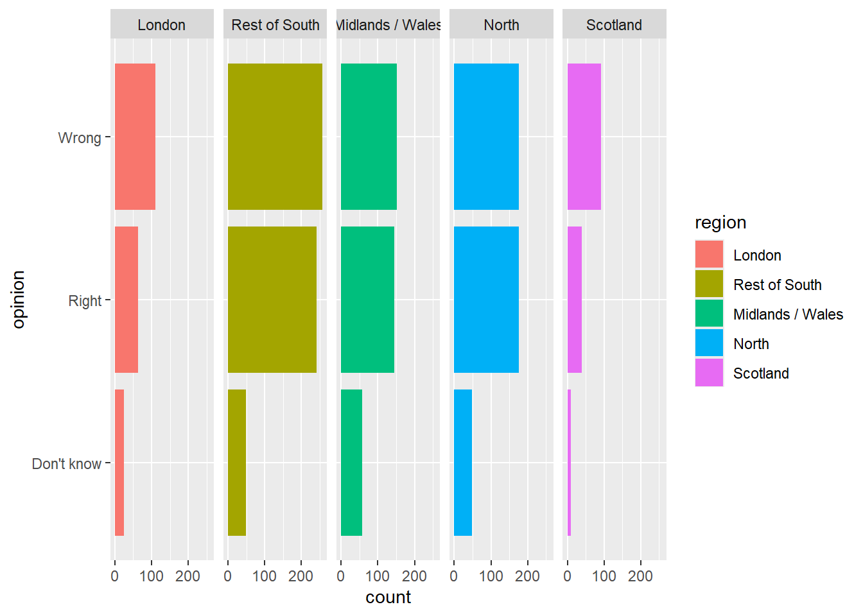Click the Rest of South legend swatch
Screen dimensions: 863x616
point(709,284)
